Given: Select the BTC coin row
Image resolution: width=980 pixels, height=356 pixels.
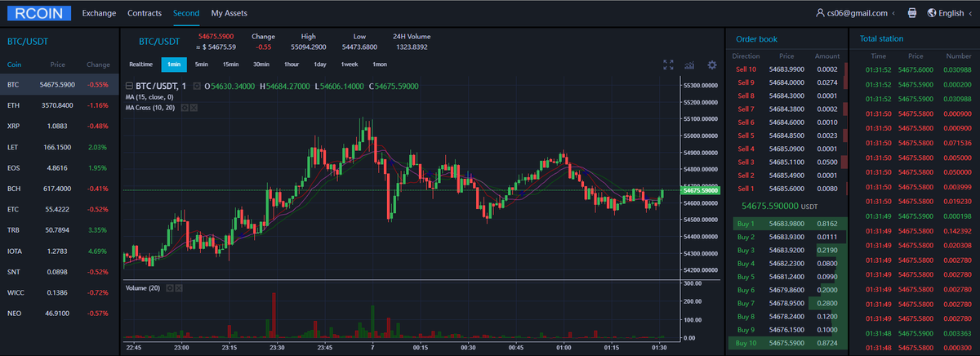Looking at the screenshot, I should [60, 85].
